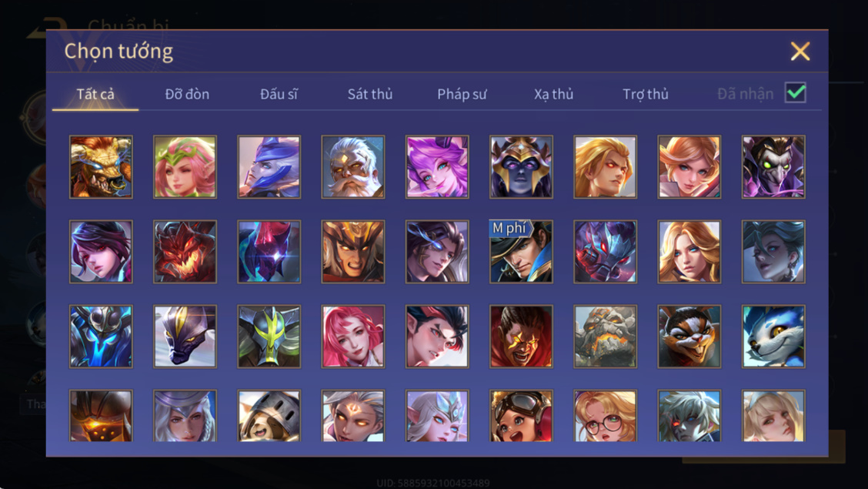Open the Trợ thủ tab
Screen dimensions: 868x489
tap(646, 94)
